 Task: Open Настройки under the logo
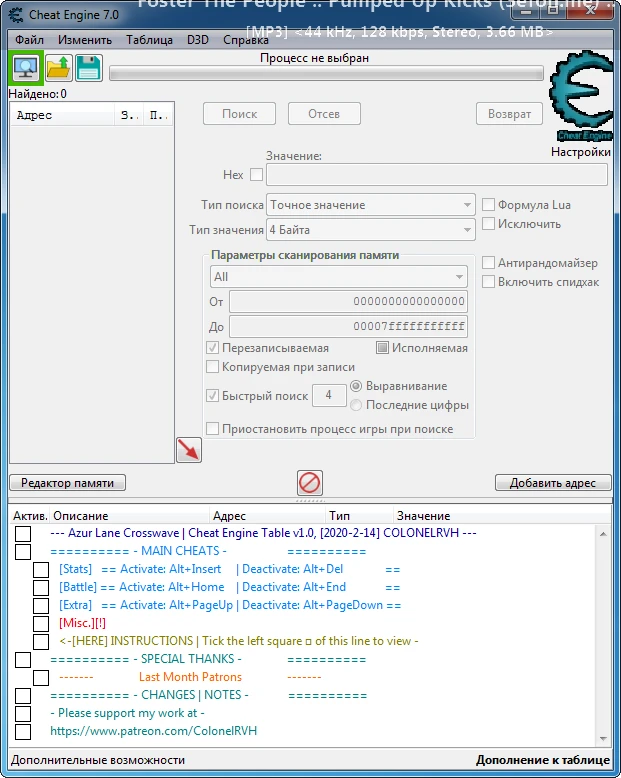tap(580, 152)
